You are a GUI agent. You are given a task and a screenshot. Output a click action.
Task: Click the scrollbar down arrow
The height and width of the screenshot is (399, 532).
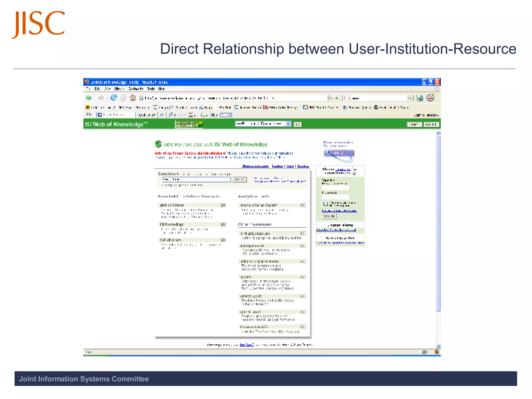(438, 346)
